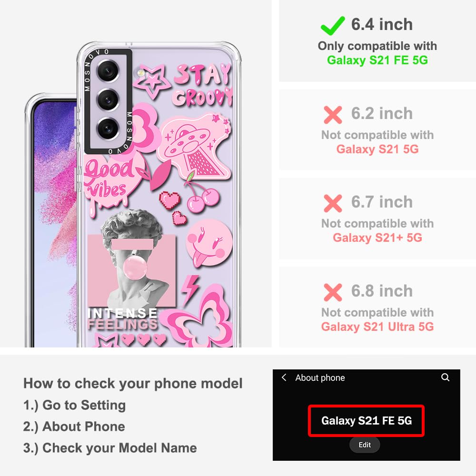Click the green Galaxy S21 FE 5G text
The width and height of the screenshot is (476, 476).
[377, 60]
